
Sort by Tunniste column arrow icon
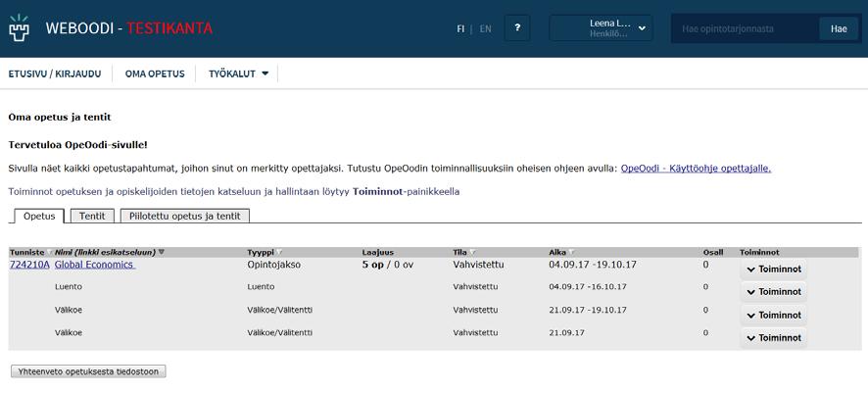[49, 253]
